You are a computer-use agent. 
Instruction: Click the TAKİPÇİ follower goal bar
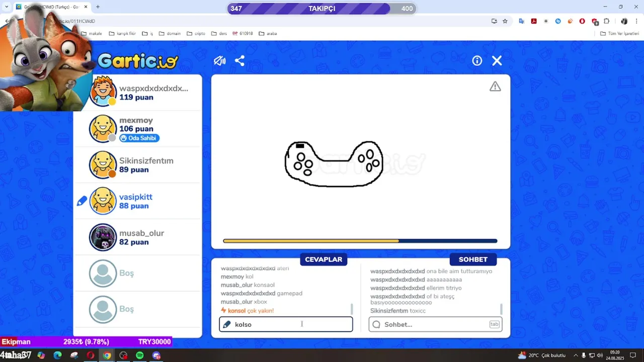point(321,9)
